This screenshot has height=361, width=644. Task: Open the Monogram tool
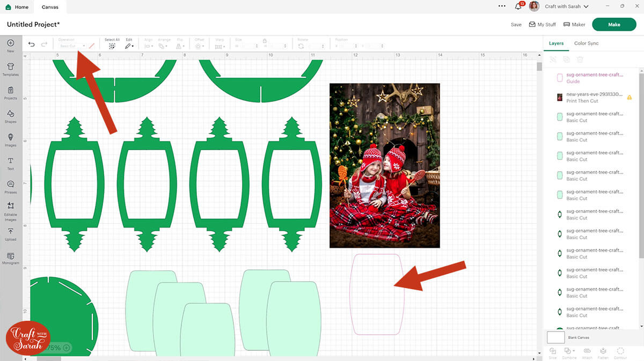pyautogui.click(x=10, y=258)
